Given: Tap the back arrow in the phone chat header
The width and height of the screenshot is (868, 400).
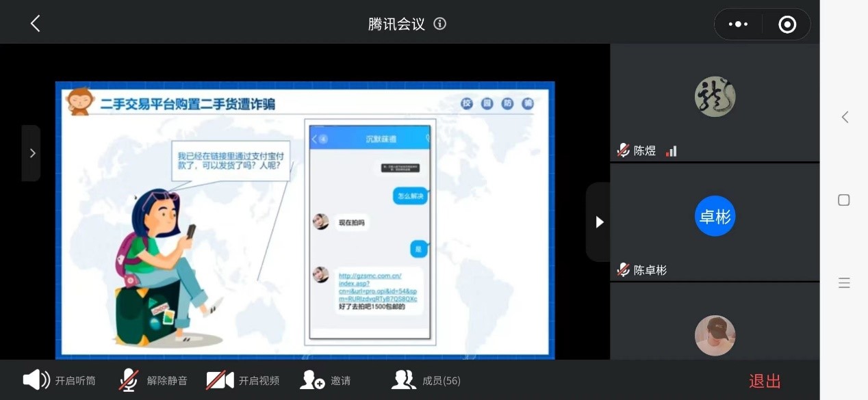Looking at the screenshot, I should coord(315,139).
